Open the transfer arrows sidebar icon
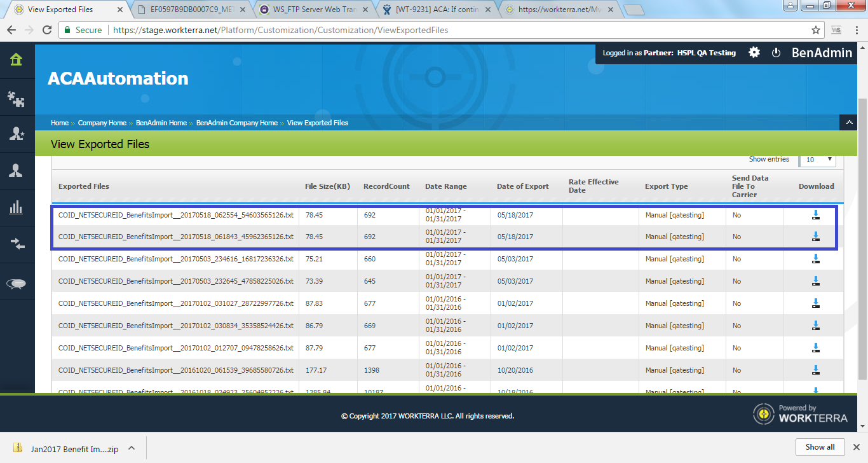Screen dimensions: 868x463 (x=16, y=244)
